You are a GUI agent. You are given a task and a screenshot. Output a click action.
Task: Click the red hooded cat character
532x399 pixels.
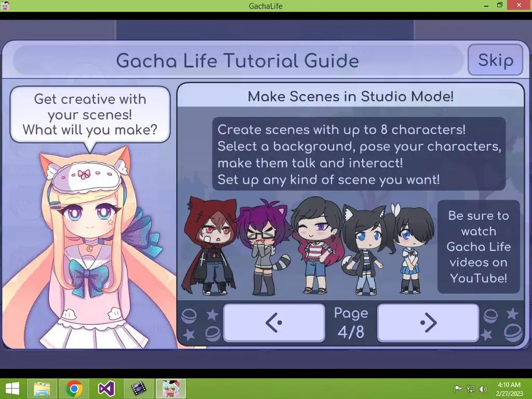210,245
